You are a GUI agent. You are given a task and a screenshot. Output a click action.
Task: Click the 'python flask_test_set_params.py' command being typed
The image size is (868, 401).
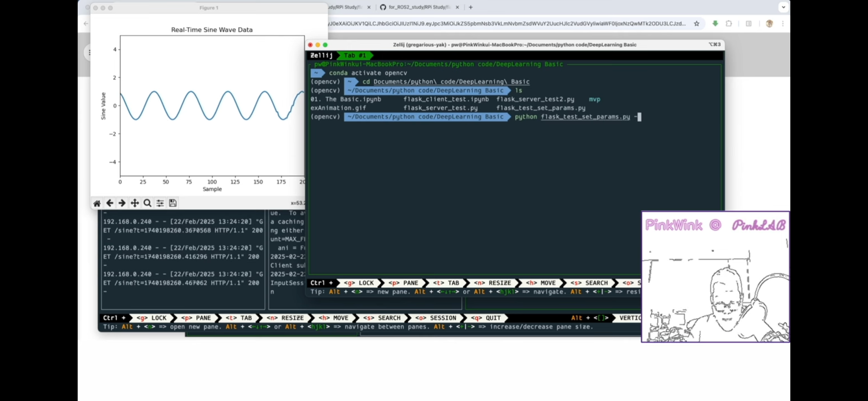tap(572, 117)
